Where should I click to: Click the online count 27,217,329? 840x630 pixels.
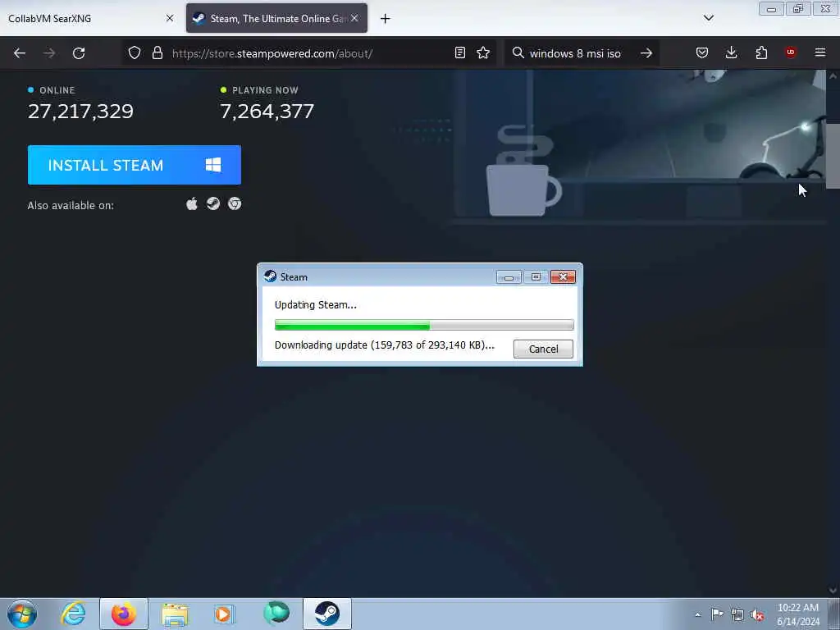(80, 112)
